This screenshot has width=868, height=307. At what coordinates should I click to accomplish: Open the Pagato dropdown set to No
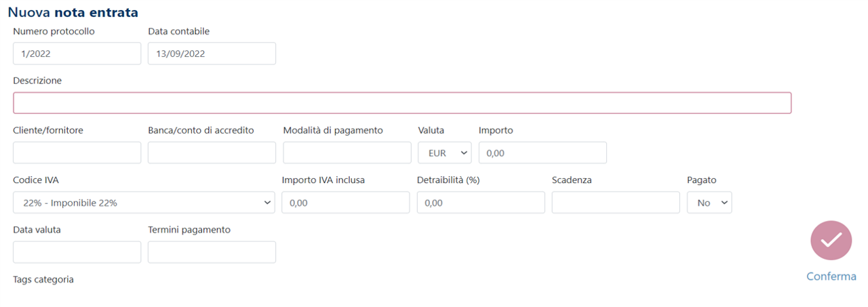(x=709, y=203)
